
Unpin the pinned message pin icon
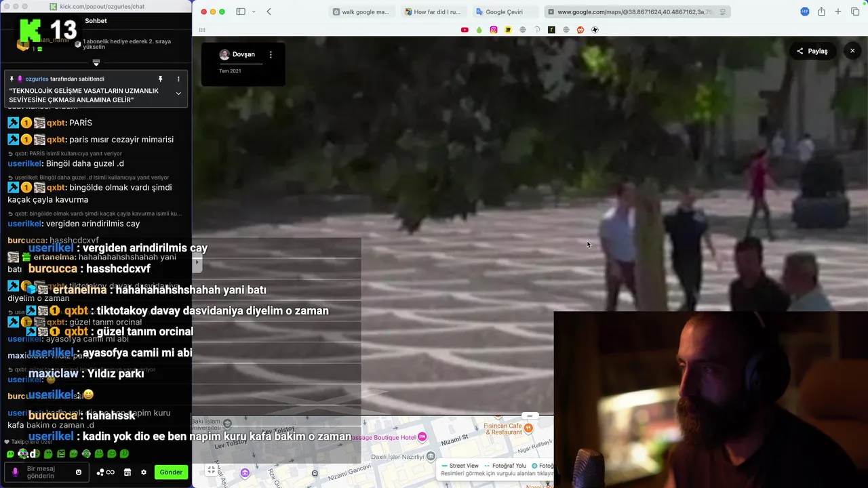tap(161, 79)
